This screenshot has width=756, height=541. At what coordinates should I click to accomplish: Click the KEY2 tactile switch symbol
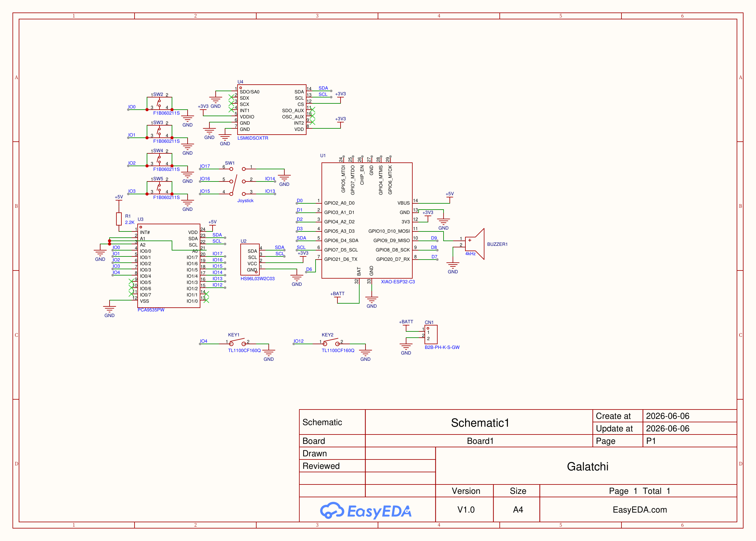tap(331, 342)
